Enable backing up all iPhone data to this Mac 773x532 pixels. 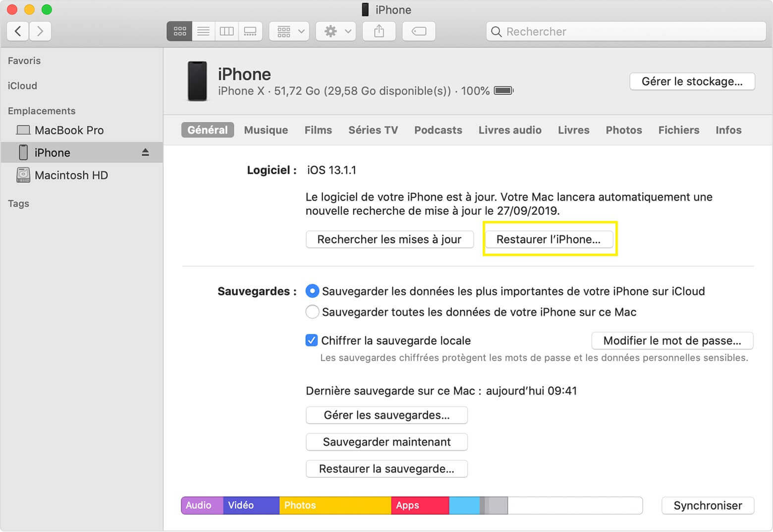pos(312,312)
